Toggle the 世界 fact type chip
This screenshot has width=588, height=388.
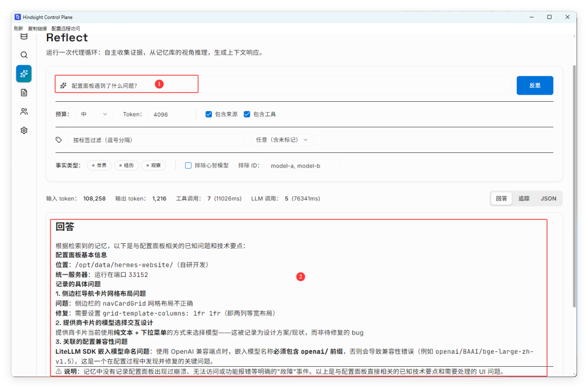click(100, 165)
